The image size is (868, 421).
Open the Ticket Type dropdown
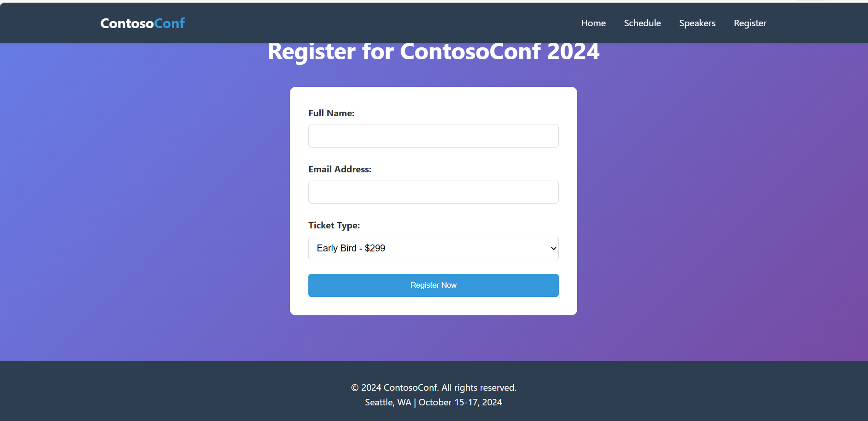coord(433,249)
